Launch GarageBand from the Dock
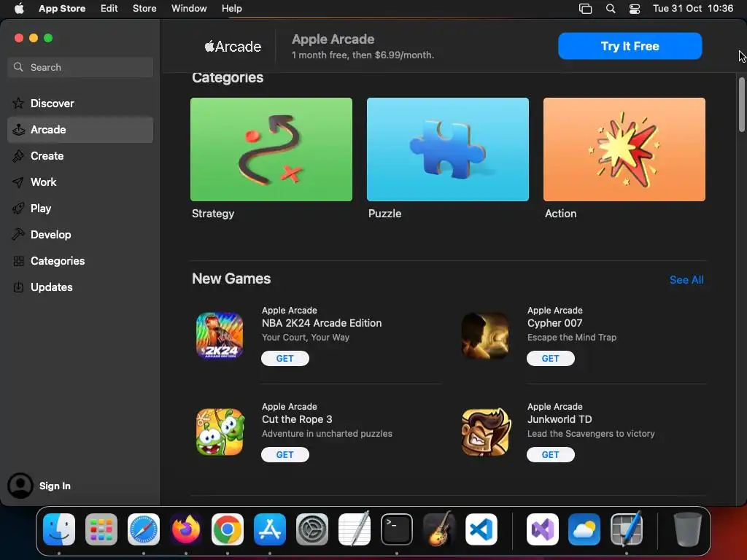This screenshot has height=560, width=747. point(438,529)
